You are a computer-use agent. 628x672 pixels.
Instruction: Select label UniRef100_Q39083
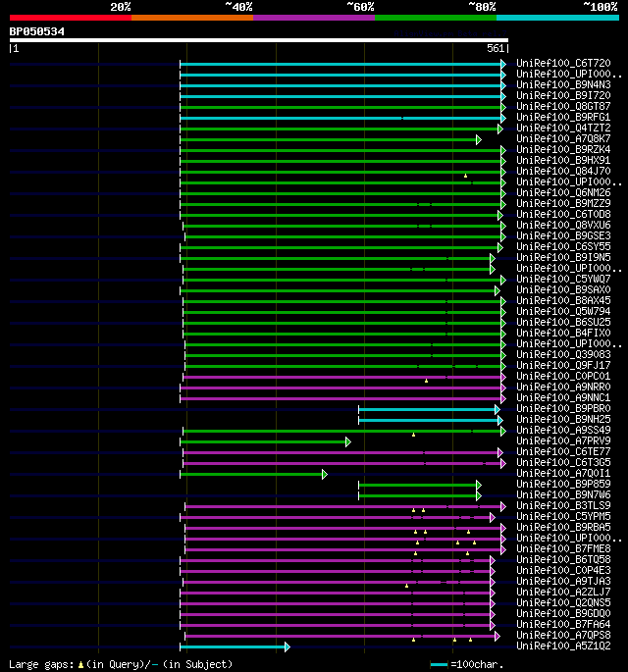pyautogui.click(x=563, y=354)
